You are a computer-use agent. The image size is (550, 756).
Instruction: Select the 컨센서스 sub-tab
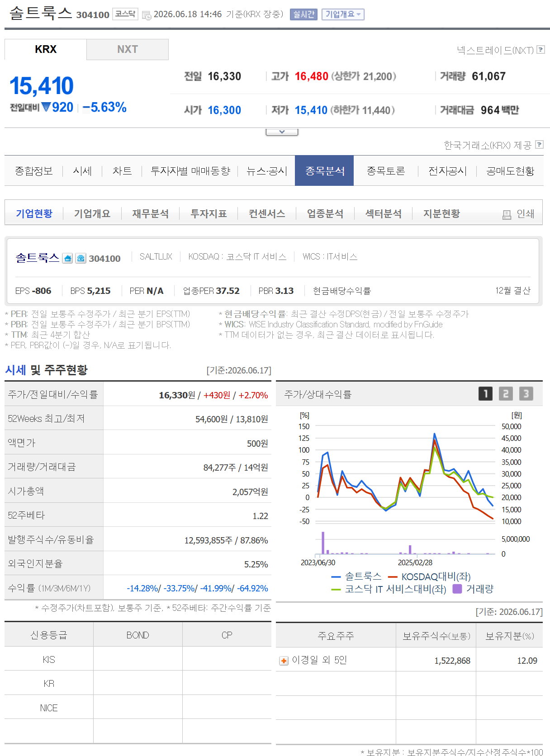pos(267,213)
